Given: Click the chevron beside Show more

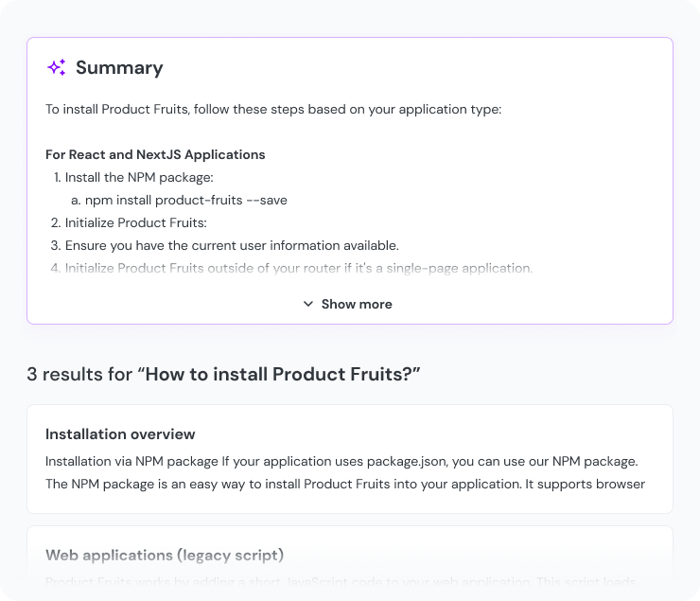Looking at the screenshot, I should pos(307,304).
